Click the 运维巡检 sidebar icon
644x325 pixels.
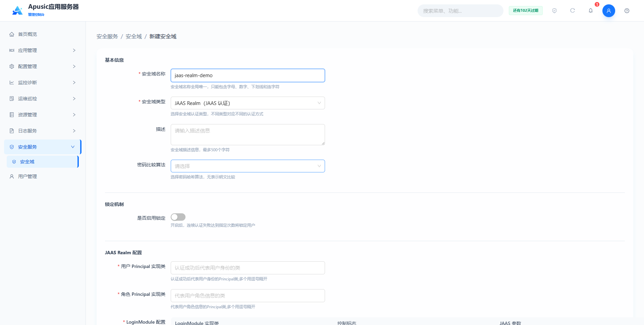click(x=12, y=99)
